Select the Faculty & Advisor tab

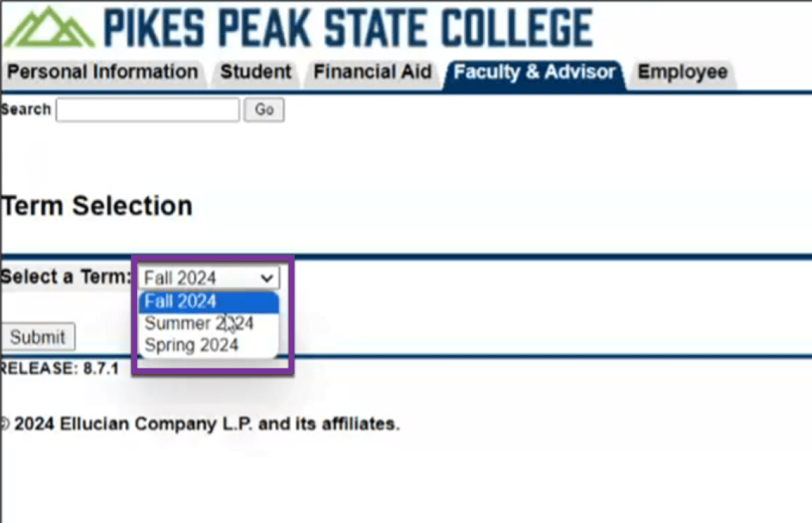[x=534, y=72]
